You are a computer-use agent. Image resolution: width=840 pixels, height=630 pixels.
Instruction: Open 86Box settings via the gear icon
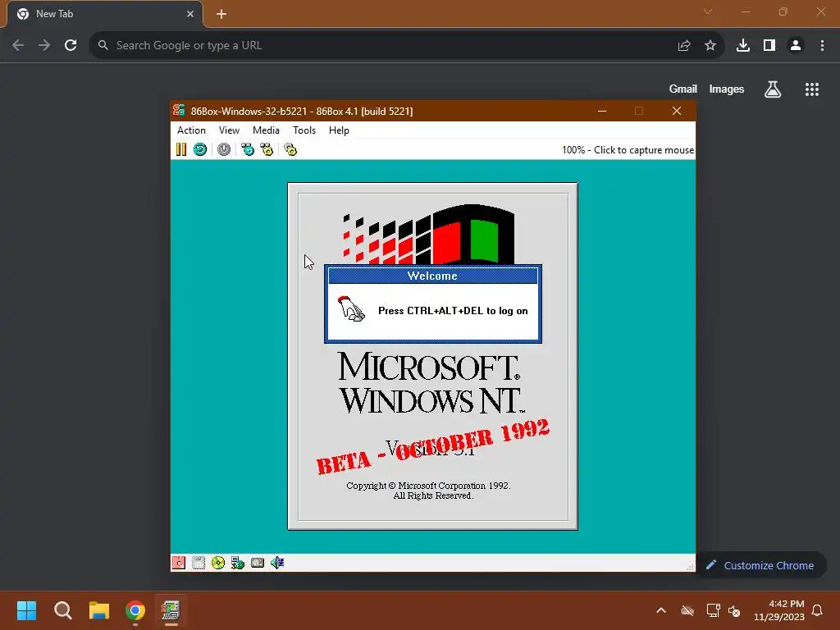click(290, 149)
